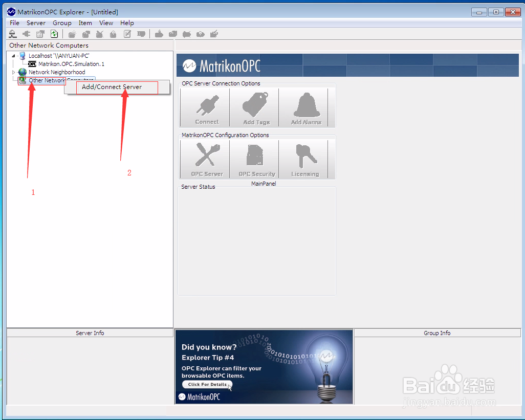
Task: Click the MatrikonOPC logo banner
Action: [347, 65]
